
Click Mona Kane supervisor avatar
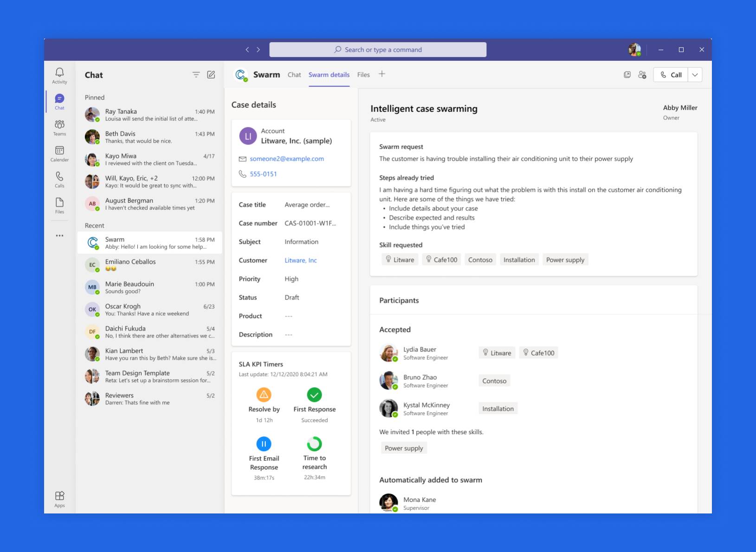[x=388, y=503]
